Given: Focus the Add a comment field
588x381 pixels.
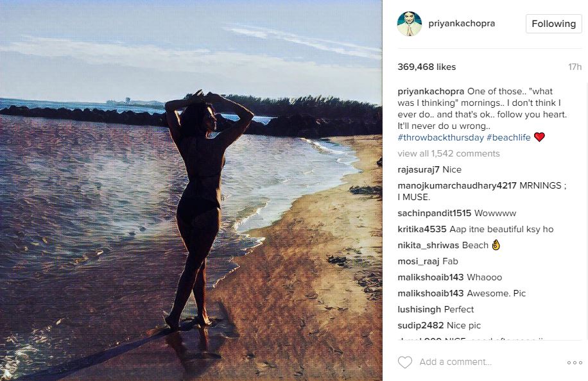Looking at the screenshot, I should [x=487, y=362].
